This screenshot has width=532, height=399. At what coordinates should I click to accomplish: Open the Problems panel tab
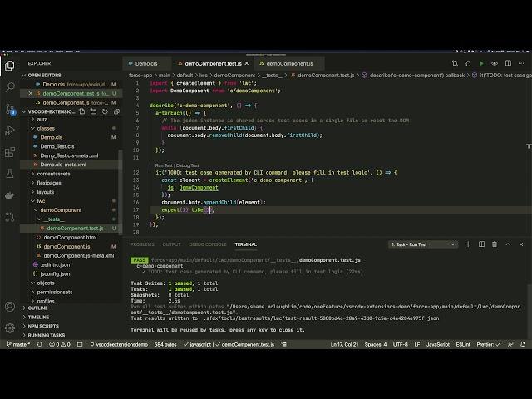[142, 244]
